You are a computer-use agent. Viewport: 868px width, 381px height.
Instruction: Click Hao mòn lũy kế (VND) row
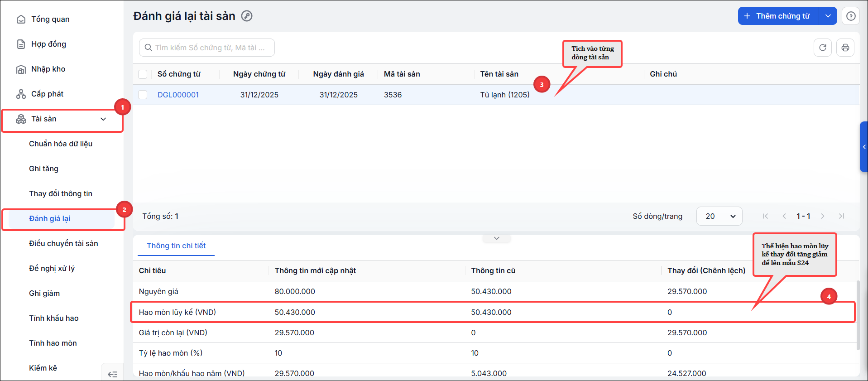pos(493,312)
